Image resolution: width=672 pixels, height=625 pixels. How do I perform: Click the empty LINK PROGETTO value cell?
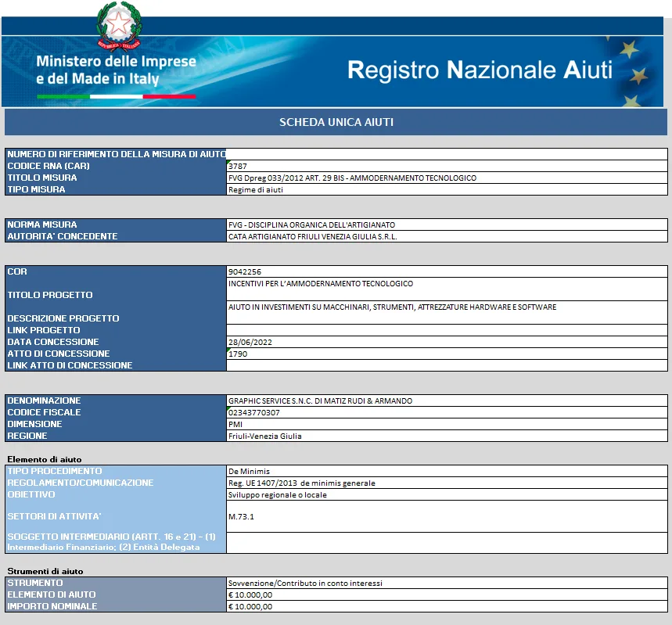pos(447,330)
